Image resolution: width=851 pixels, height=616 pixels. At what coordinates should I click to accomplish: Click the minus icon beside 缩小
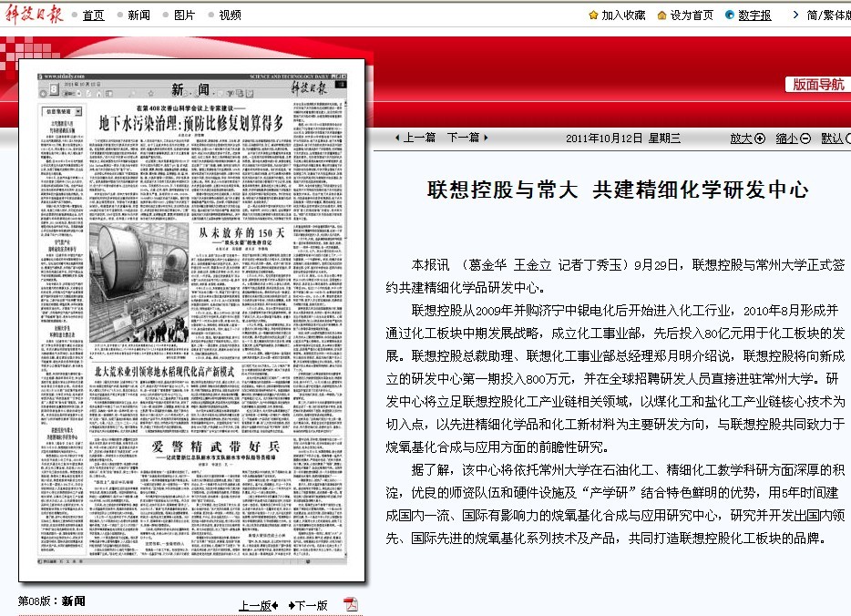coord(805,139)
